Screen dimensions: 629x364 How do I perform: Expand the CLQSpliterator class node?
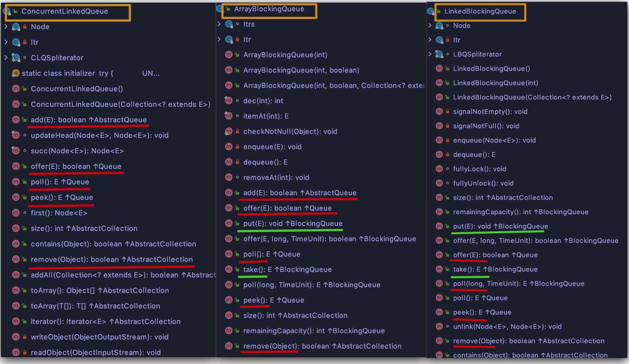click(6, 58)
